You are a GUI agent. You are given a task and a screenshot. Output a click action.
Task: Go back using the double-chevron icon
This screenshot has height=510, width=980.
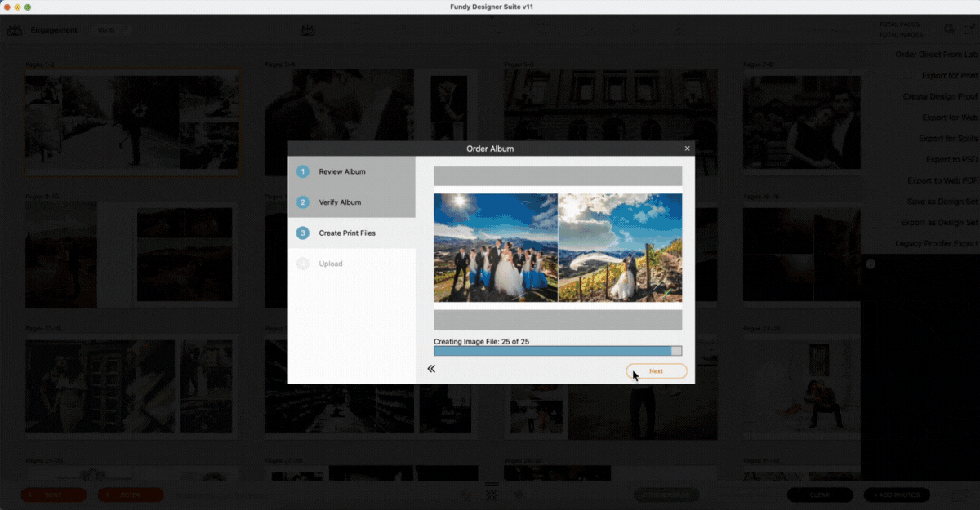[431, 369]
